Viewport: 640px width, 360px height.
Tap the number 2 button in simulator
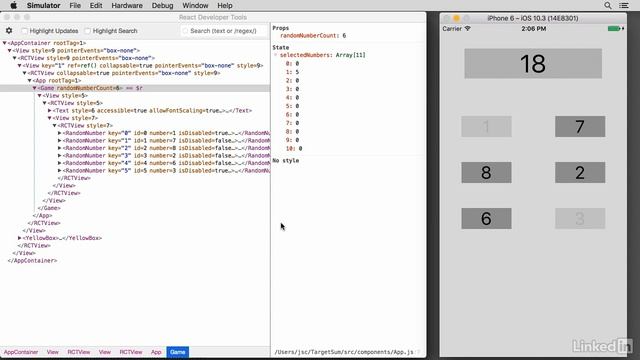580,173
